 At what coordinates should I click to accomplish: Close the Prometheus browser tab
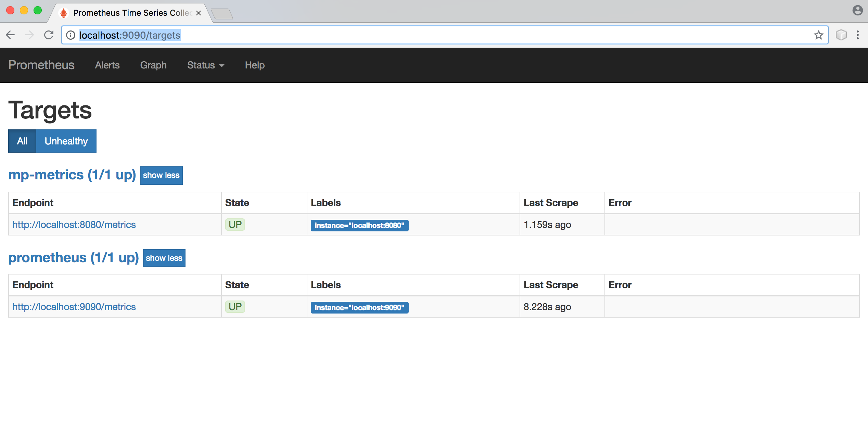point(199,13)
